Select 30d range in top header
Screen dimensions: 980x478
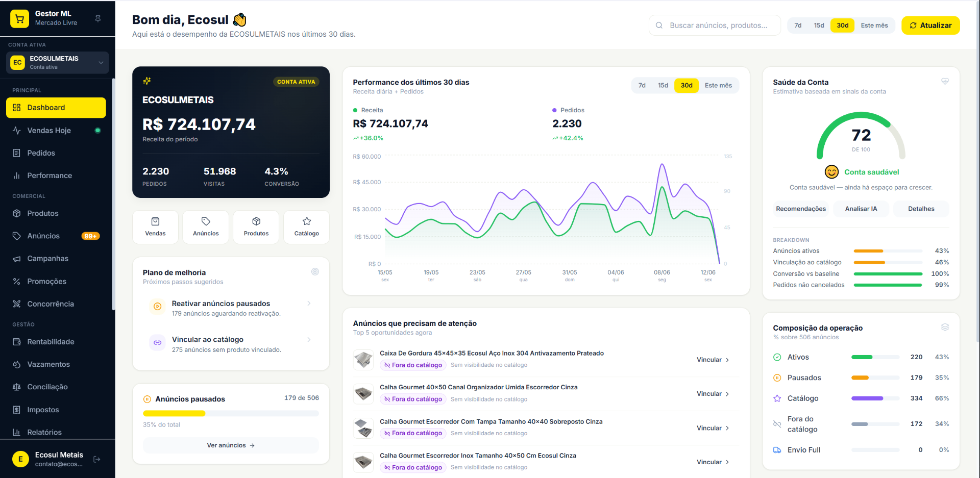click(843, 26)
